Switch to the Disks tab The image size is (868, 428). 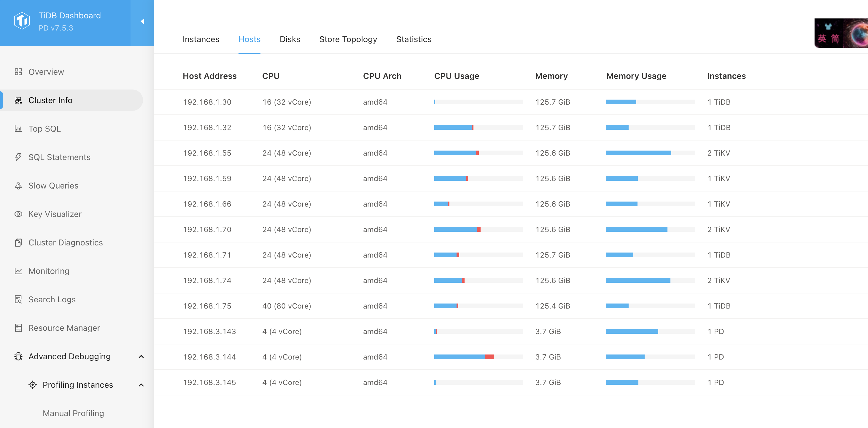click(x=290, y=39)
